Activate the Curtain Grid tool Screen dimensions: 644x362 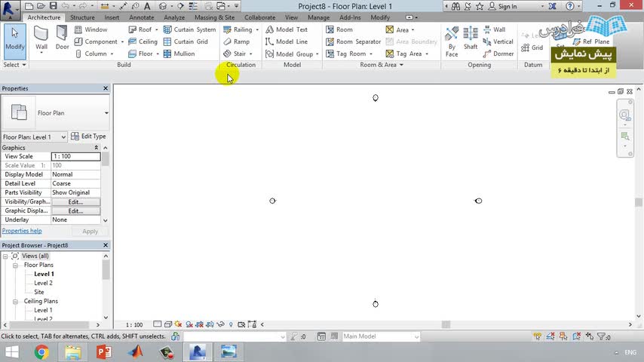click(186, 41)
